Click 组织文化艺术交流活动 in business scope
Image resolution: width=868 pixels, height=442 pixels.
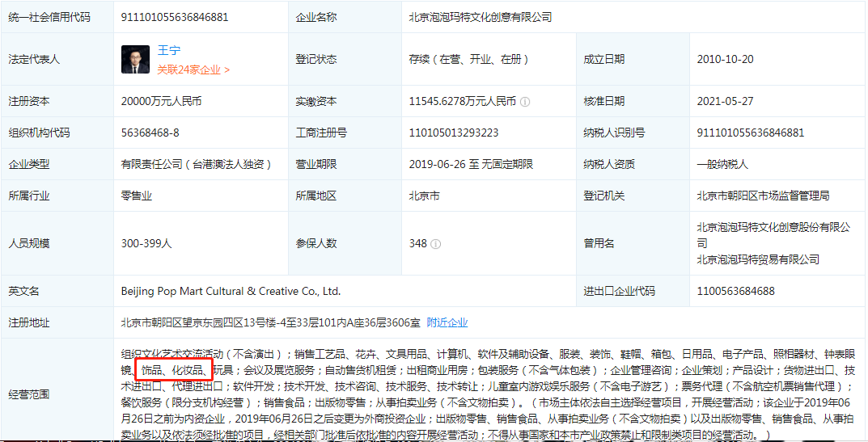tap(171, 354)
